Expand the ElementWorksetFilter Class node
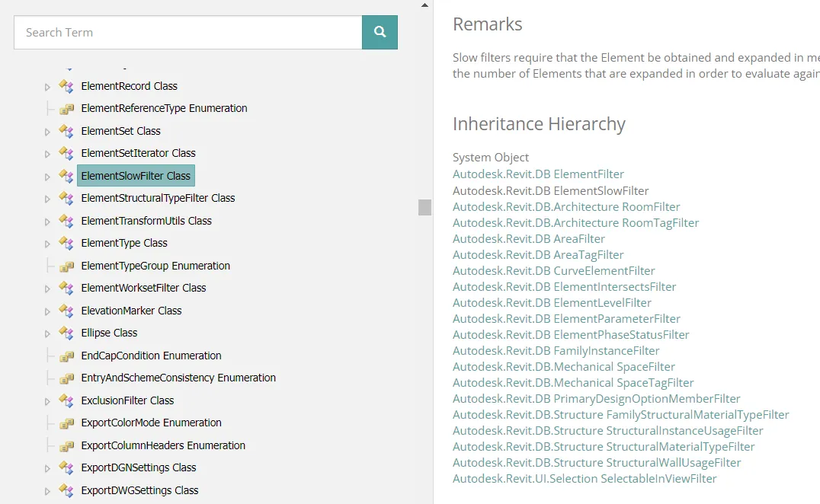 (x=47, y=289)
